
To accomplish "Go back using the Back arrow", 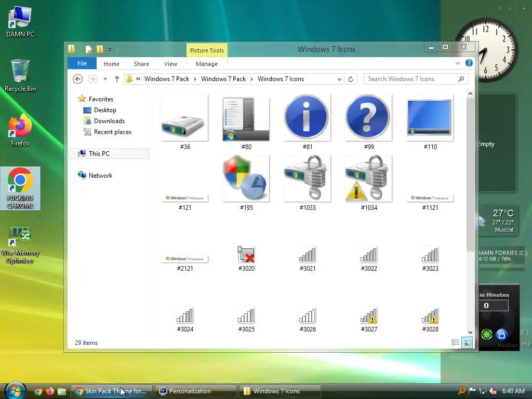I will [x=78, y=79].
